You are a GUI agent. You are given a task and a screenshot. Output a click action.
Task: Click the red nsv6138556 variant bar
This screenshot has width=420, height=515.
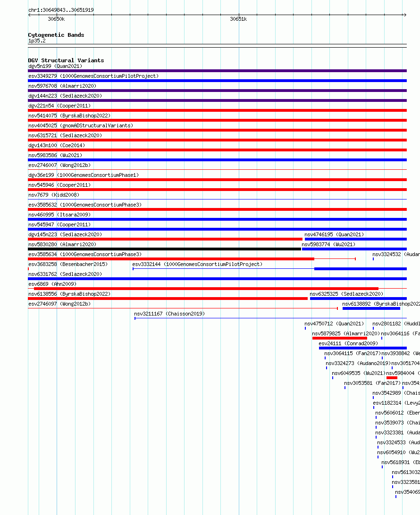click(168, 299)
